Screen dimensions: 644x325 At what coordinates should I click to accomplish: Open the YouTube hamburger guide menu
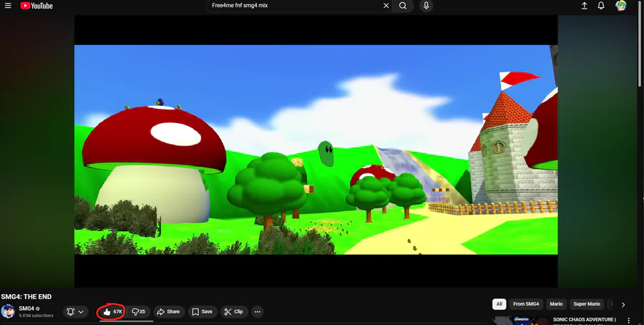tap(8, 6)
